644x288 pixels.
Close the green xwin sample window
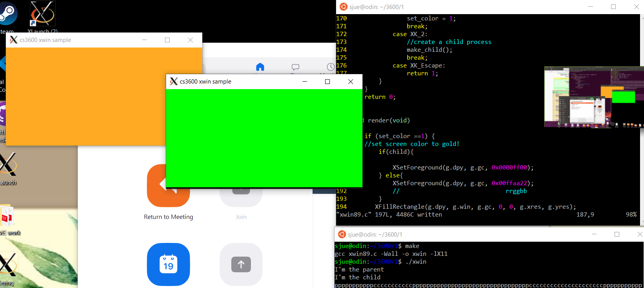[x=351, y=82]
